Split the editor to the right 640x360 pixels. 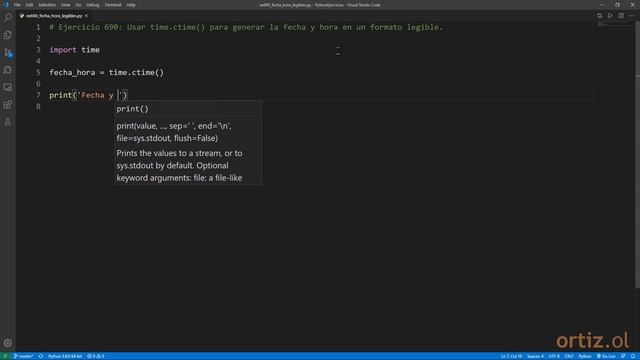pyautogui.click(x=621, y=16)
